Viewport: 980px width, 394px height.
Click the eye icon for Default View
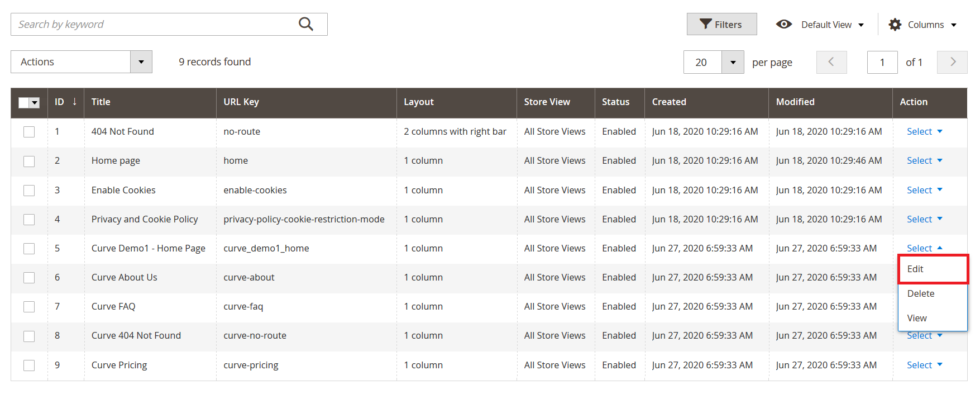pyautogui.click(x=783, y=24)
